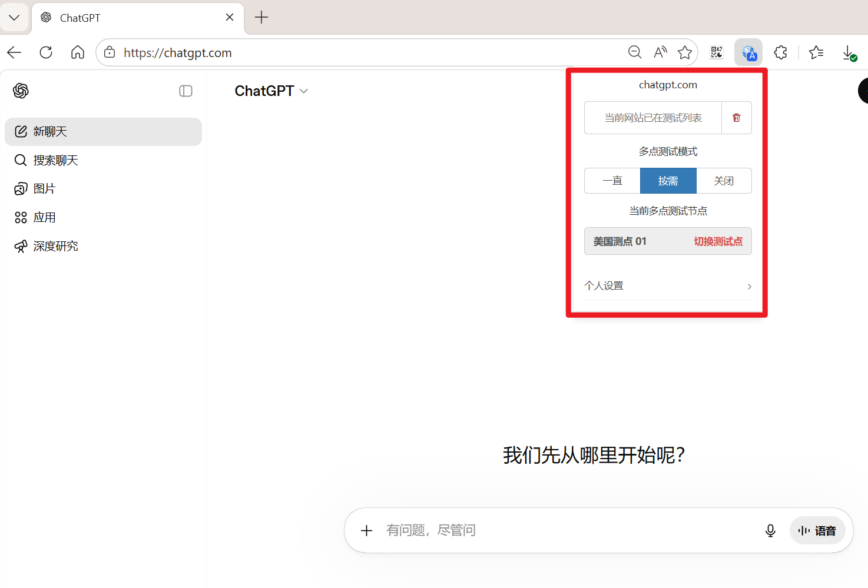Viewport: 868px width, 588px height.
Task: Refresh the current page
Action: 46,52
